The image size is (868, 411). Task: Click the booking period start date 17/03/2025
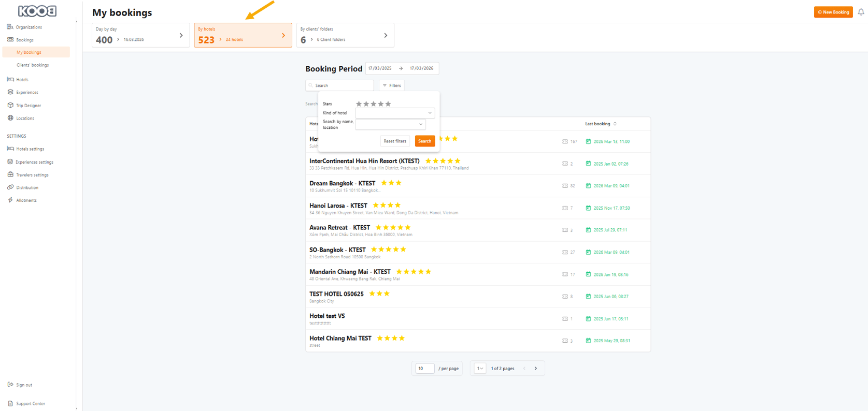(380, 68)
